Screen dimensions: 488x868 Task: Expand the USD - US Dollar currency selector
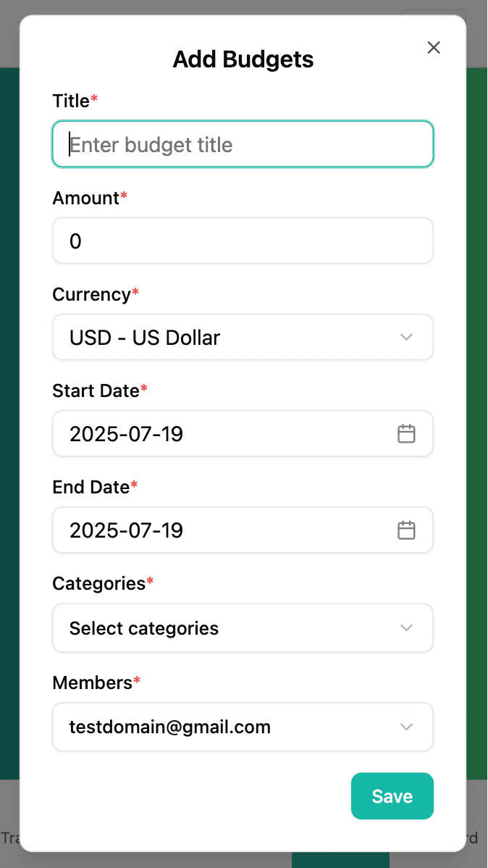tap(243, 337)
